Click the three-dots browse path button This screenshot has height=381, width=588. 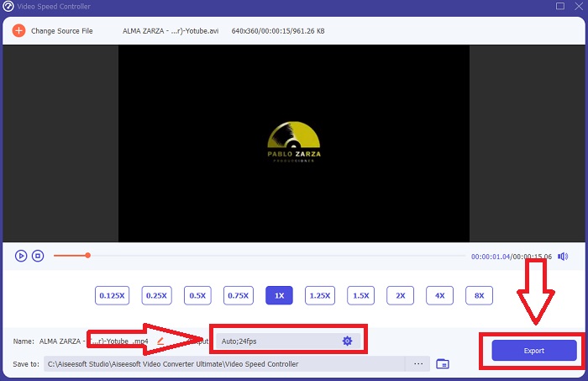coord(417,363)
